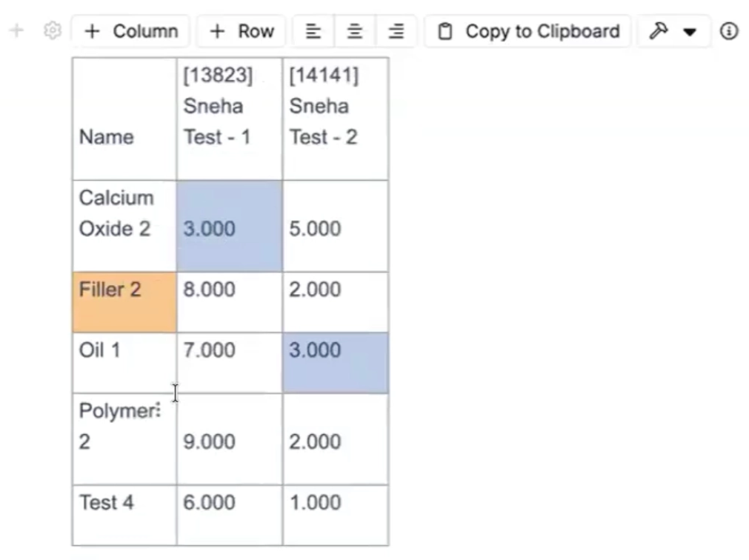Select the orange Filler 2 cell

pos(124,302)
